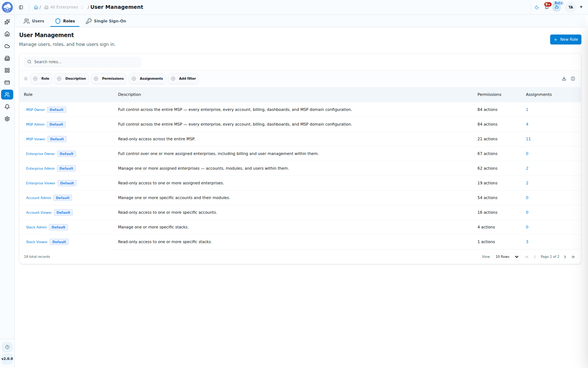The image size is (588, 368).
Task: Click the filter list icon
Action: click(x=26, y=79)
